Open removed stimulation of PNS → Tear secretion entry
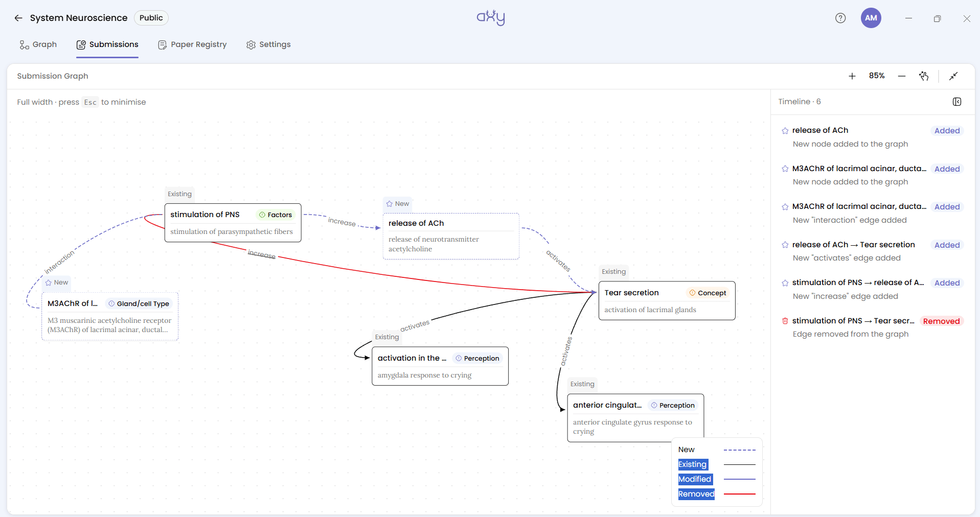Viewport: 980px width, 517px height. [x=873, y=327]
